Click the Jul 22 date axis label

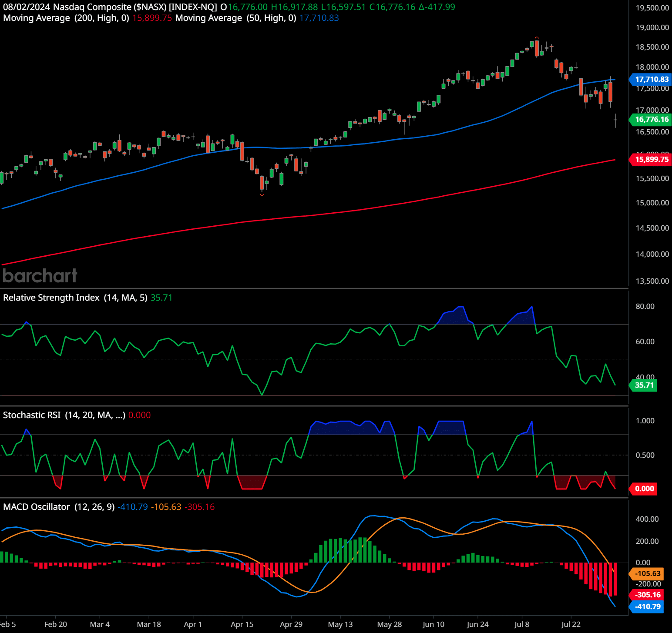[x=571, y=624]
